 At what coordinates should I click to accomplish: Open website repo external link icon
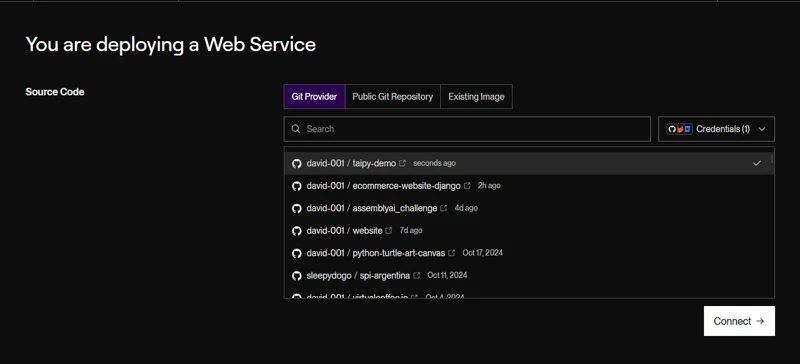click(x=389, y=231)
